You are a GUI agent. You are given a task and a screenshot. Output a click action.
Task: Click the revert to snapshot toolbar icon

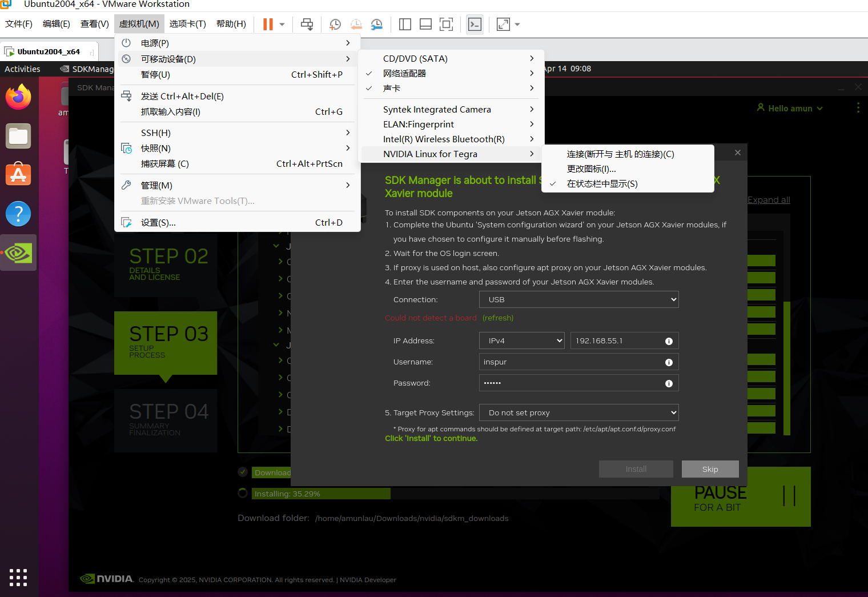356,24
